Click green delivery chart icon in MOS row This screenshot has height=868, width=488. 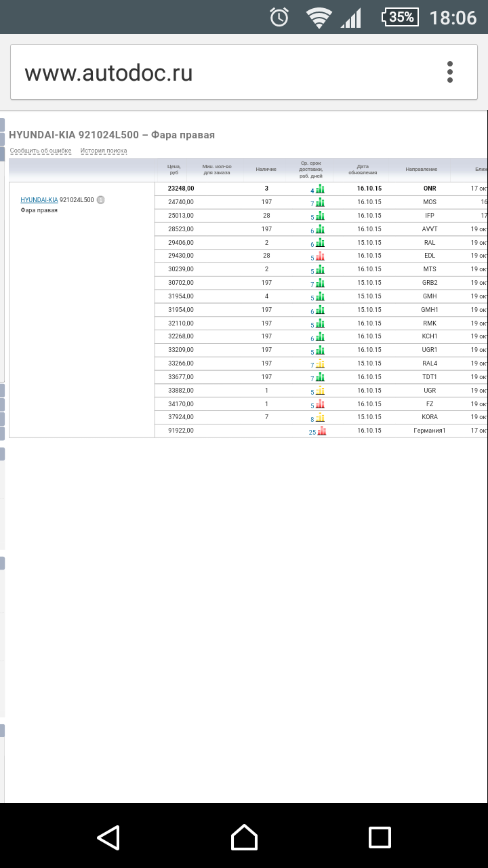(x=320, y=203)
